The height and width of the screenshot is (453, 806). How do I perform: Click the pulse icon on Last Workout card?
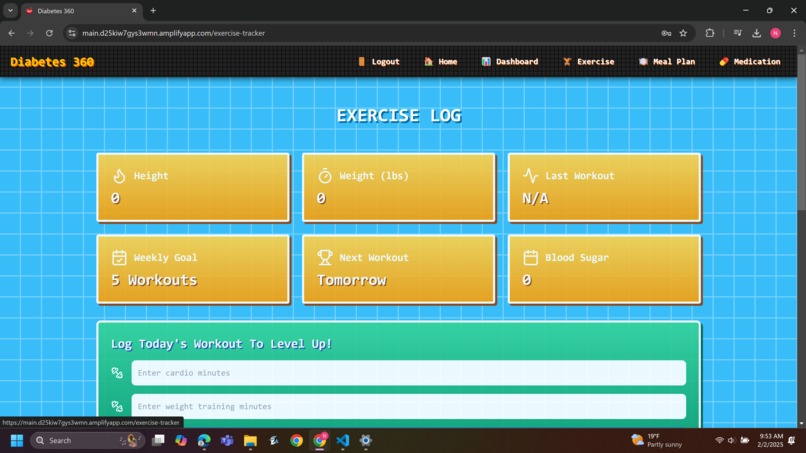(530, 176)
